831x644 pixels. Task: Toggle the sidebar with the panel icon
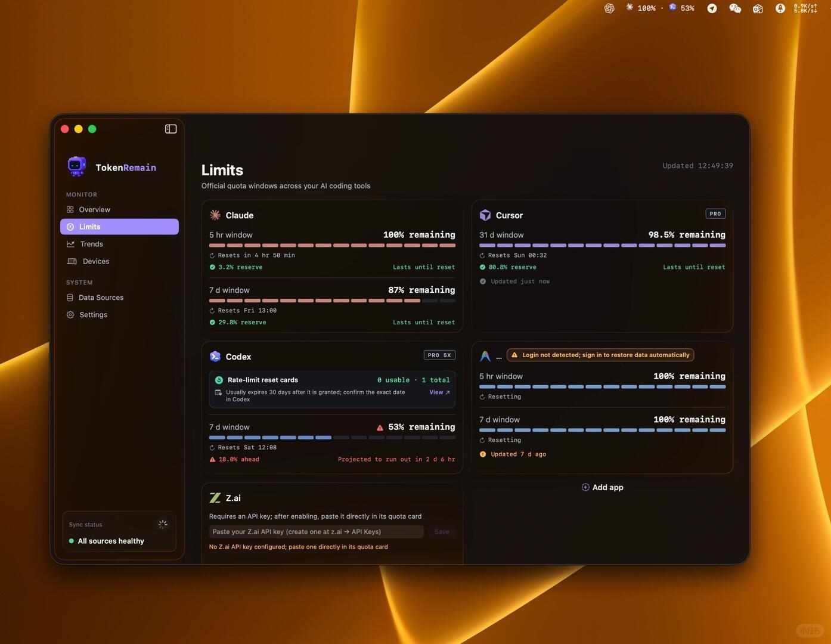click(x=171, y=129)
